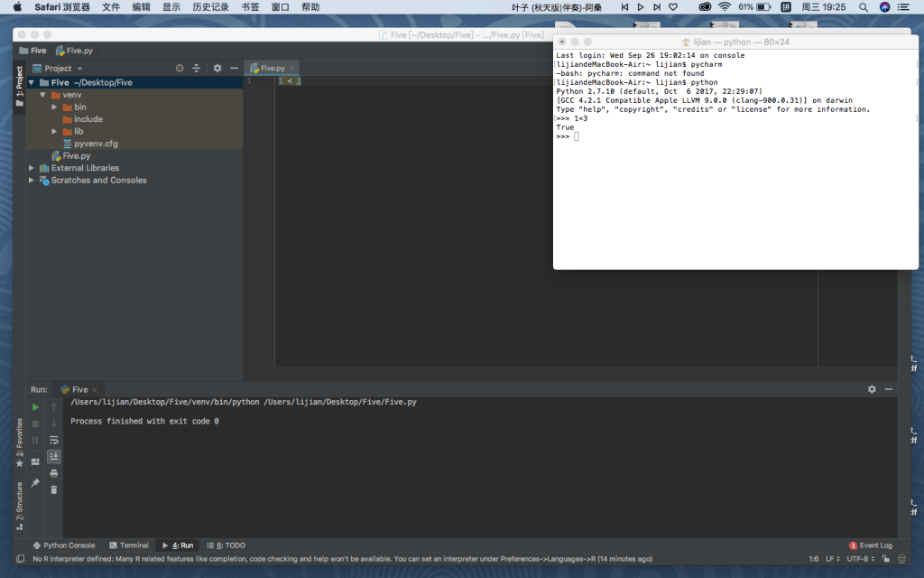This screenshot has height=578, width=924.
Task: Click the Python prompt in terminal window
Action: pos(563,137)
